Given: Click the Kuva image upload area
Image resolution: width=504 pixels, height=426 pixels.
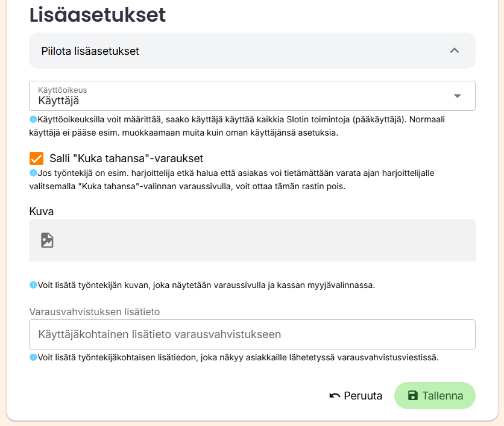Looking at the screenshot, I should (252, 240).
